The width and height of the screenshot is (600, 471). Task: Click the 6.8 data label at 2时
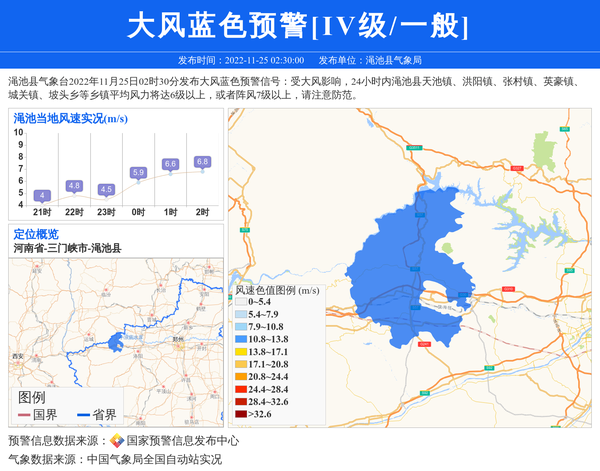(x=202, y=161)
